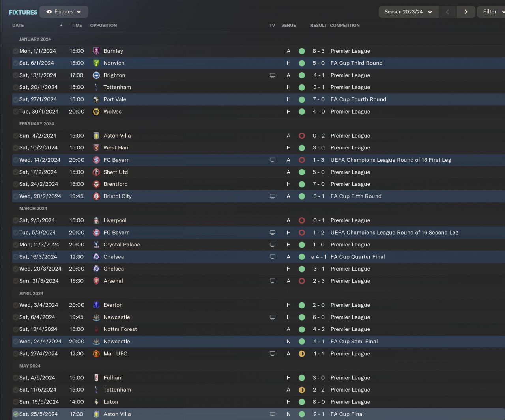Click the TV icon on Bristol City fixture
The width and height of the screenshot is (505, 420).
pos(272,196)
